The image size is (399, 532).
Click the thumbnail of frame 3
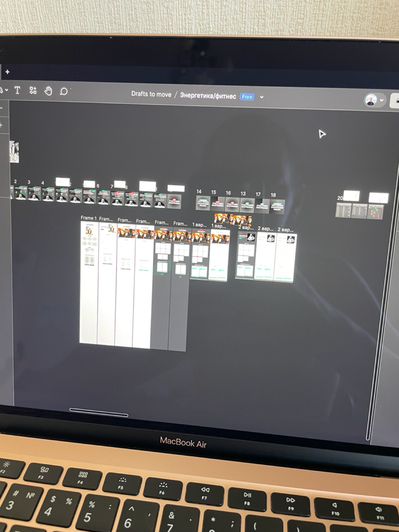tap(34, 194)
